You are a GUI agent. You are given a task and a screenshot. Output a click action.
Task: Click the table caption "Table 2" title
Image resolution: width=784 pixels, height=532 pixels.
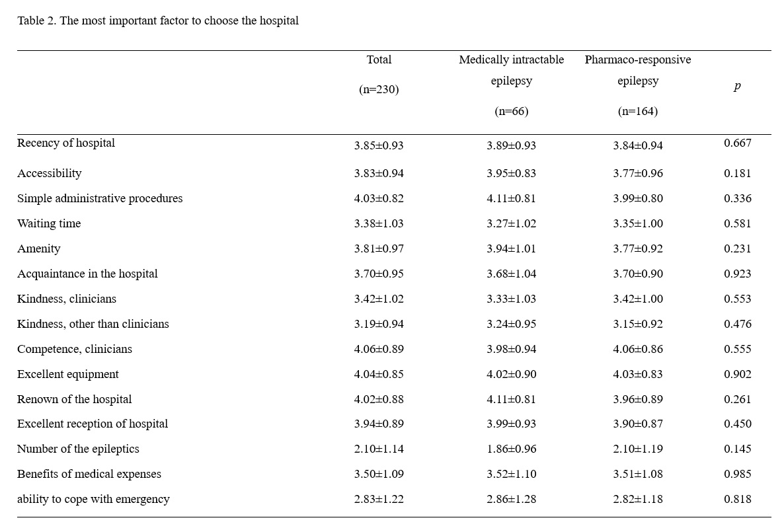[158, 20]
